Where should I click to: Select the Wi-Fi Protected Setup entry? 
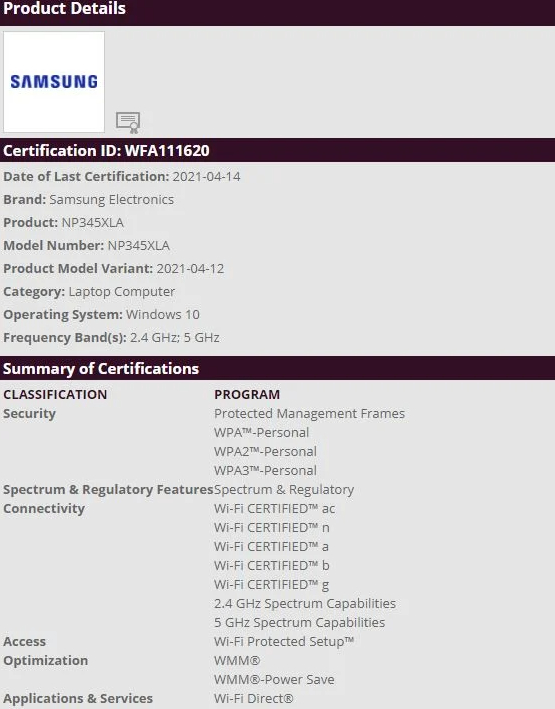tap(284, 641)
